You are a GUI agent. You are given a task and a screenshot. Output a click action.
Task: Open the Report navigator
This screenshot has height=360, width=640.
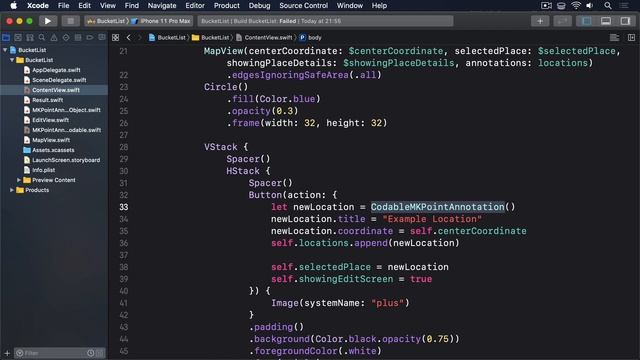(x=102, y=38)
